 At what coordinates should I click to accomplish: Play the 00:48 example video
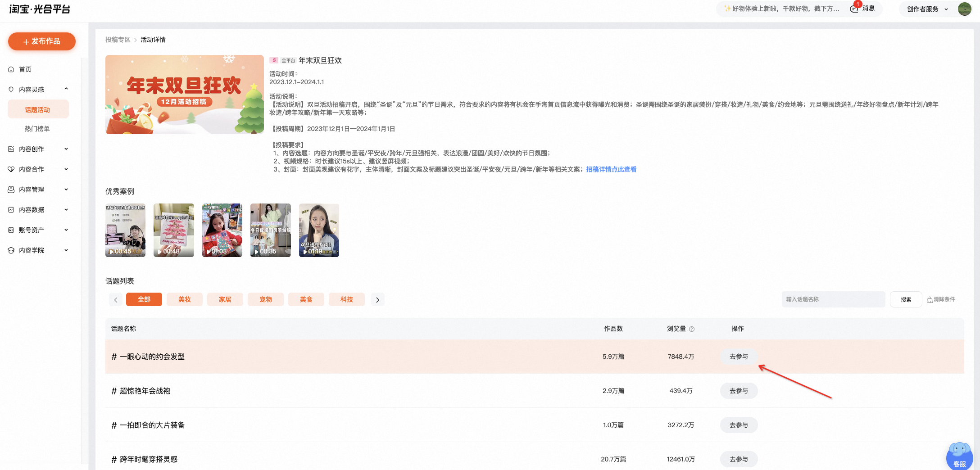(174, 230)
